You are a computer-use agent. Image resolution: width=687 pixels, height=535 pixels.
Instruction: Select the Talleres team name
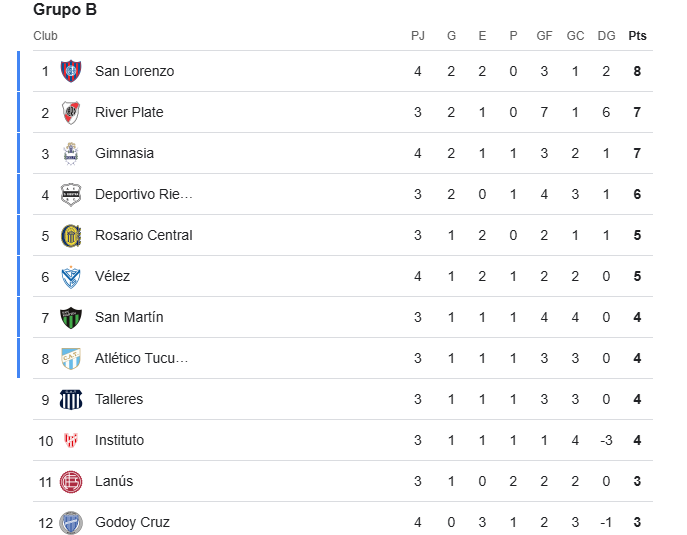point(119,399)
